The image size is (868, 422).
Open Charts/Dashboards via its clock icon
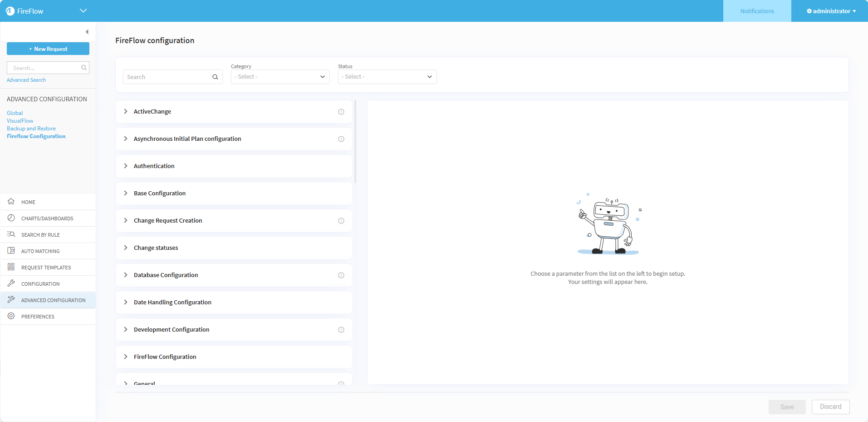(x=11, y=218)
